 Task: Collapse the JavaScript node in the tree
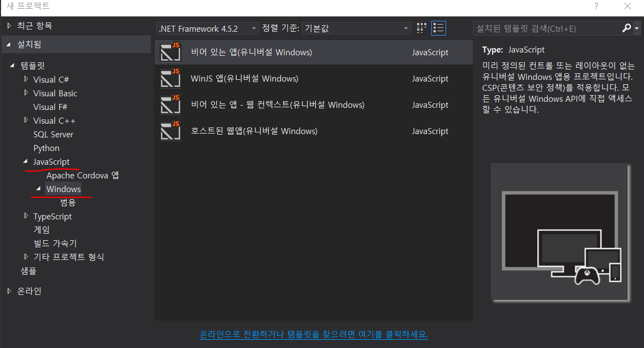pos(24,161)
